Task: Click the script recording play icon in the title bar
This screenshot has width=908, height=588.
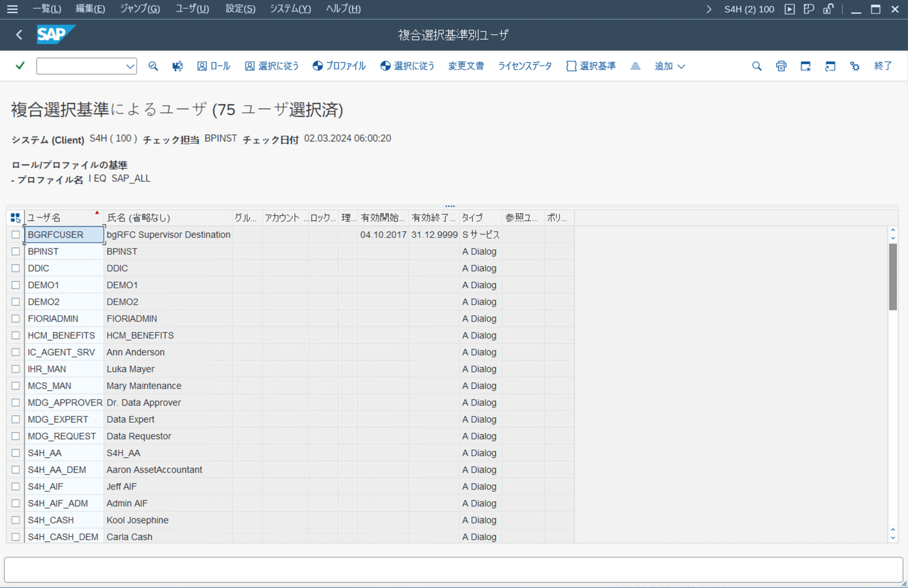Action: (x=790, y=9)
